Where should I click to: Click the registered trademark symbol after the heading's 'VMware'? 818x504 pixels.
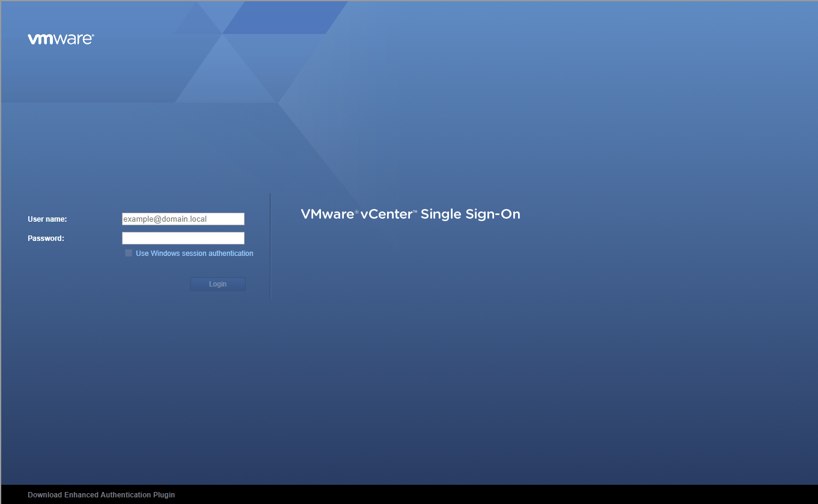[x=356, y=211]
